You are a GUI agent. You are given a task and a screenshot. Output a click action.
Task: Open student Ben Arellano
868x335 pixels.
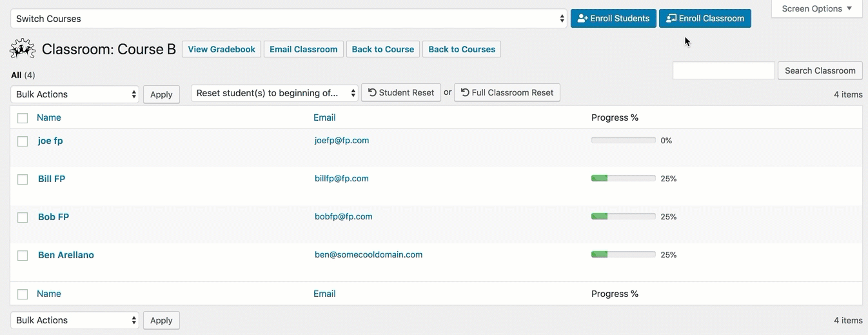point(66,255)
